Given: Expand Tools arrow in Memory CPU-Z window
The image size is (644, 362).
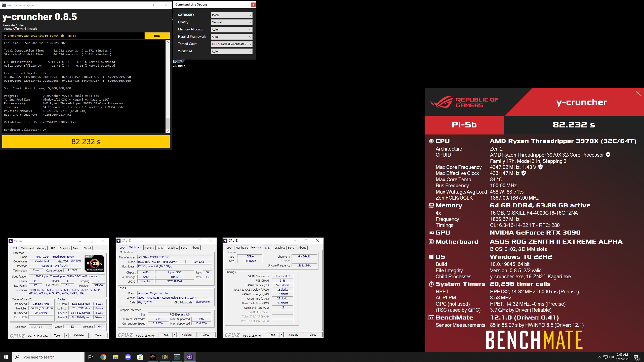Looking at the screenshot, I should click(x=281, y=335).
